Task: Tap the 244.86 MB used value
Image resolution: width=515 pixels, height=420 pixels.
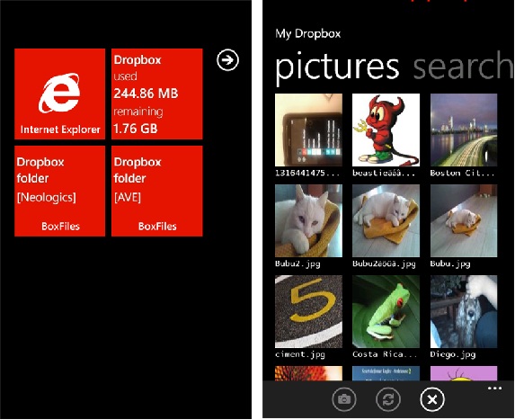Action: pyautogui.click(x=146, y=94)
